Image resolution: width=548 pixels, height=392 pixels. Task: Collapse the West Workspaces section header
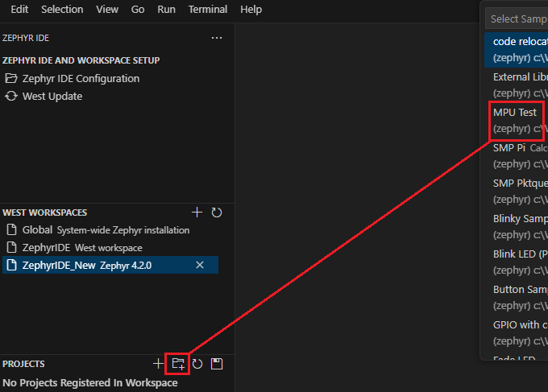[45, 213]
